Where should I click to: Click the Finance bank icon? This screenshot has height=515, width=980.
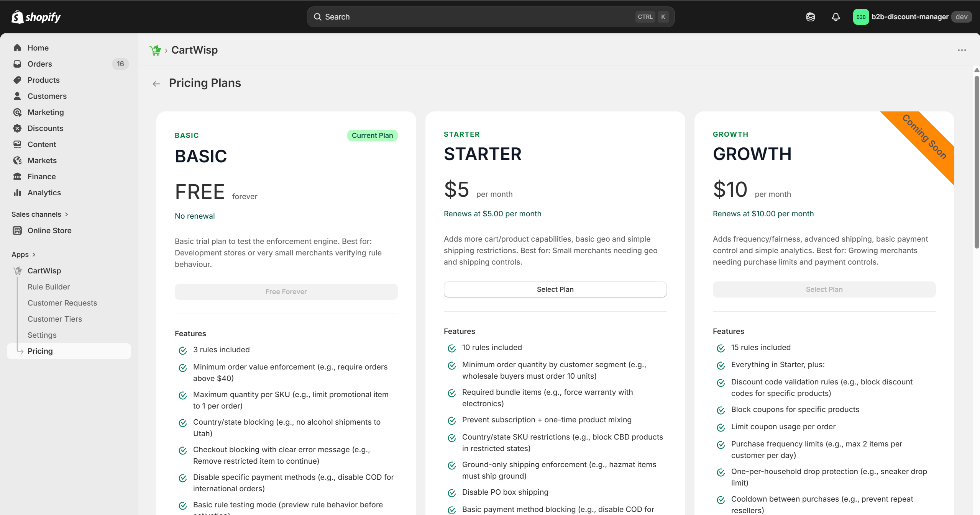[17, 177]
